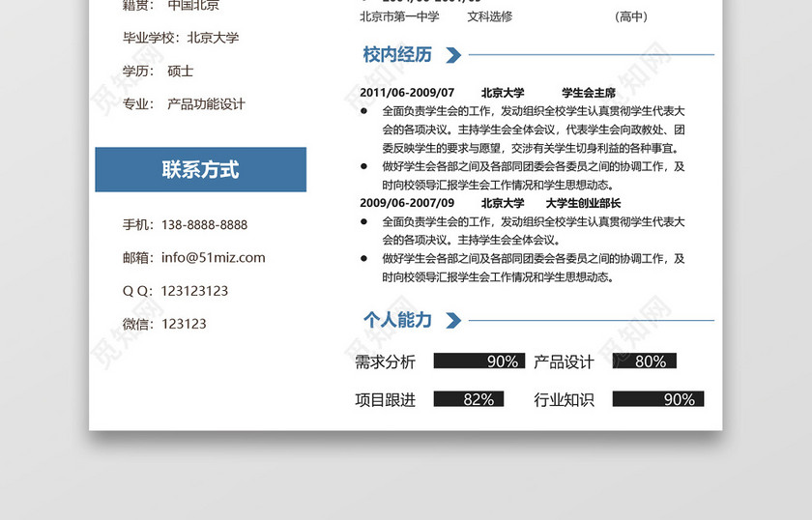Screen dimensions: 812x520
Task: Select the text 北京市第一中学
Action: click(399, 16)
